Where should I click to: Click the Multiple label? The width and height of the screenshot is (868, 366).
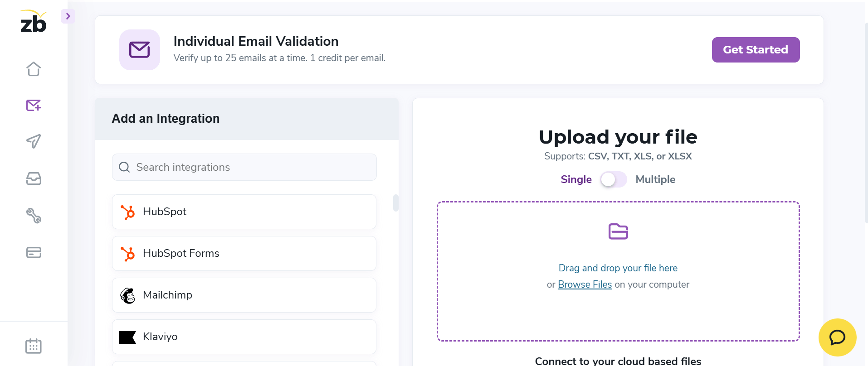[x=655, y=179]
